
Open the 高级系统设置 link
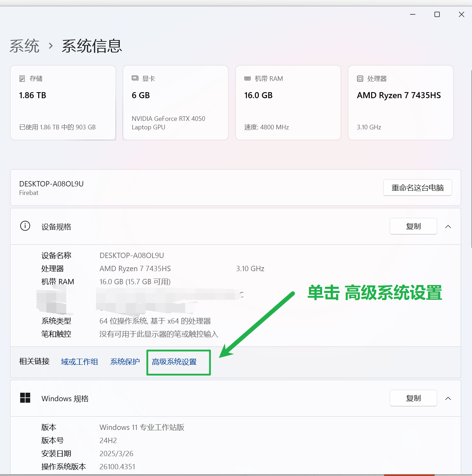[x=174, y=362]
